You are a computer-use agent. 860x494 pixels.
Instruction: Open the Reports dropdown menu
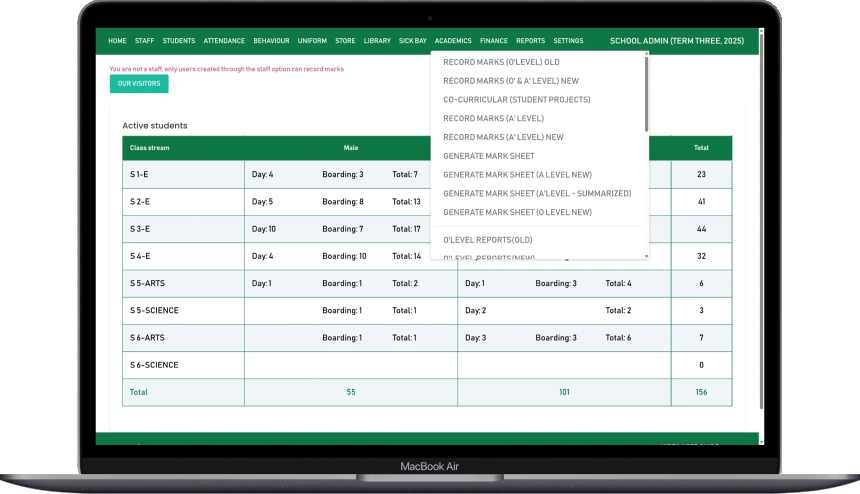tap(530, 41)
